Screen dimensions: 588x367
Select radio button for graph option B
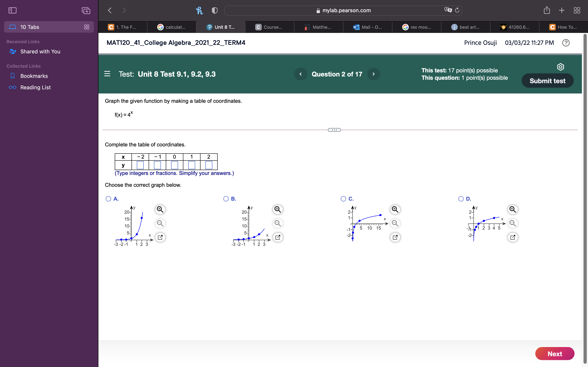tap(226, 198)
